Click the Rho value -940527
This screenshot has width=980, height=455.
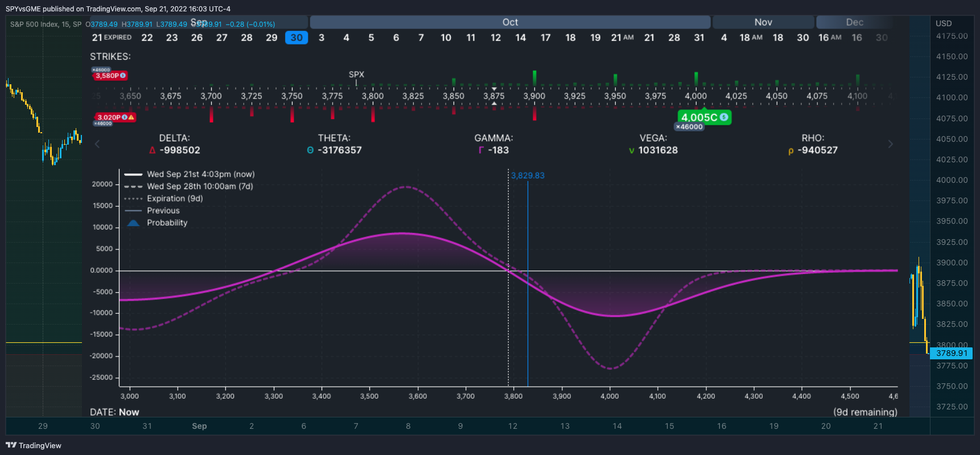[818, 150]
